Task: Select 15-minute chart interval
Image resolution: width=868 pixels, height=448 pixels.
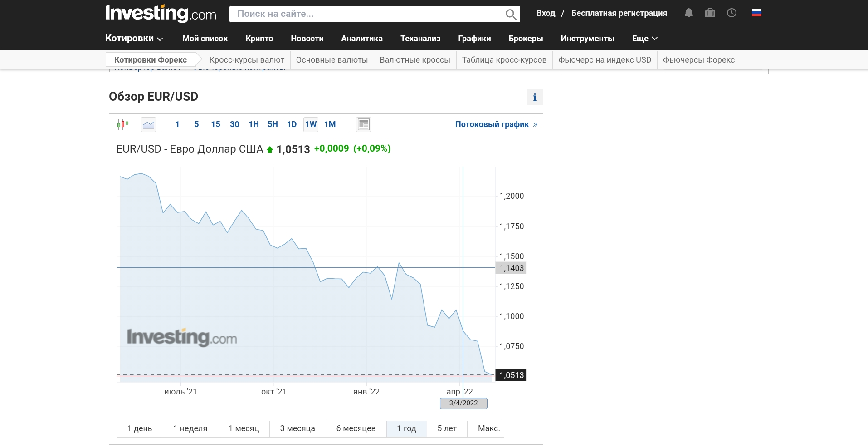Action: pos(215,124)
